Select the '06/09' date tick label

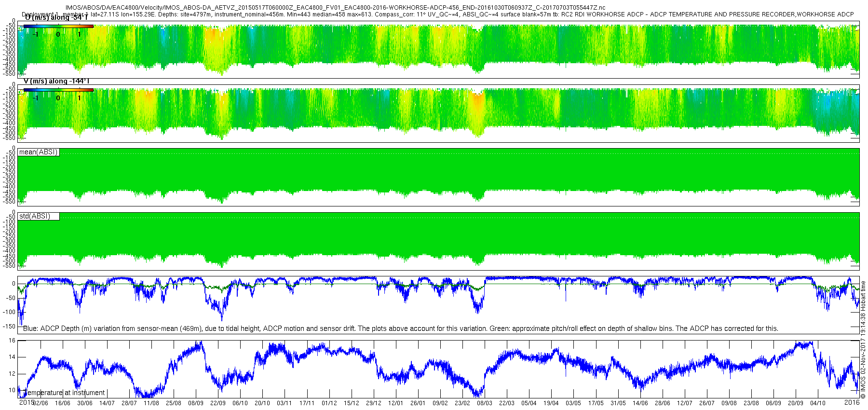[773, 403]
